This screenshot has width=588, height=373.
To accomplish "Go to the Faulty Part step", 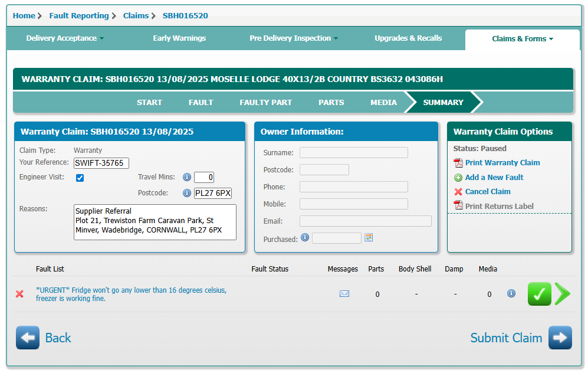I will point(265,102).
